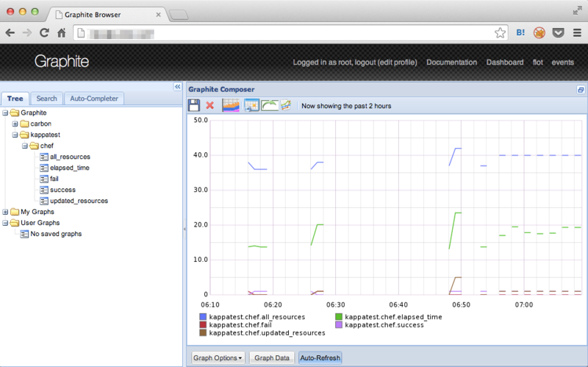
Task: Click the No saved graphs entry
Action: tap(56, 234)
